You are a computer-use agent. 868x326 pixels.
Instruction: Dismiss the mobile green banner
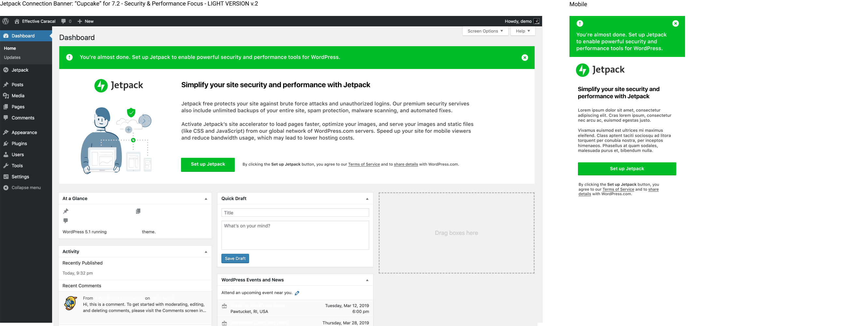click(x=676, y=23)
